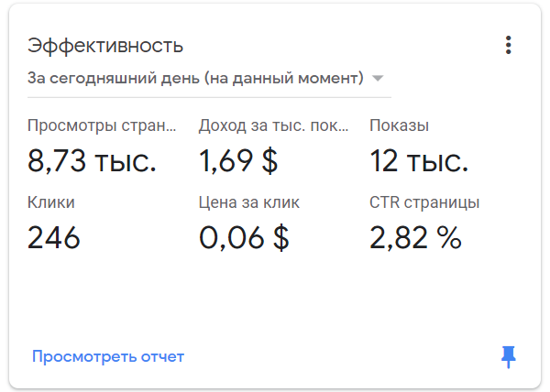This screenshot has height=392, width=550.
Task: Click the 2,82 % CTR value
Action: 415,238
